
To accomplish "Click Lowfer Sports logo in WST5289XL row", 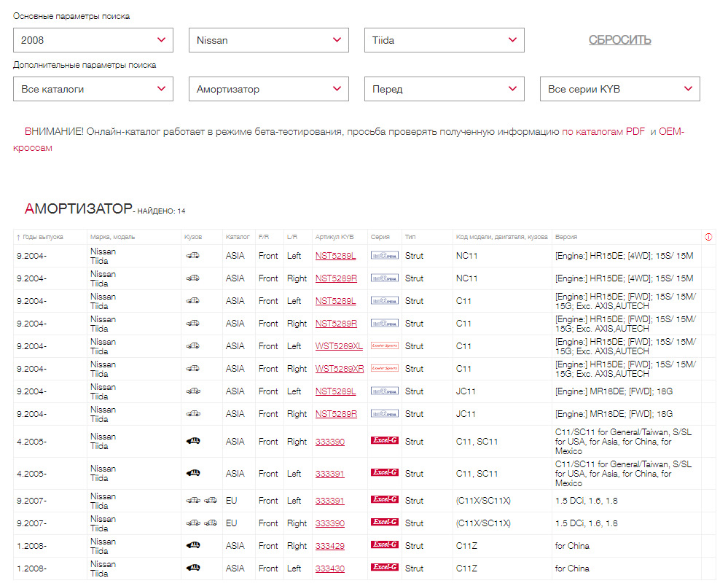I will 384,346.
